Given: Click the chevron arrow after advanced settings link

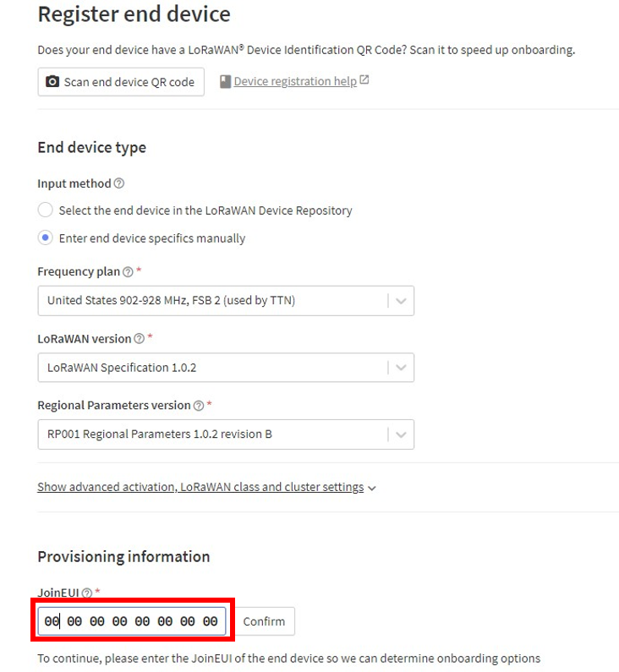Looking at the screenshot, I should pos(372,488).
